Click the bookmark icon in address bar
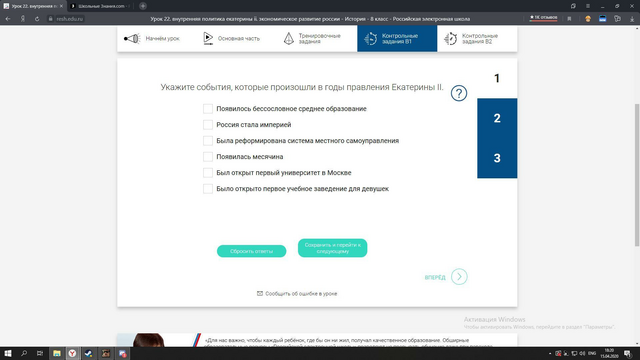This screenshot has height=360, width=640. pyautogui.click(x=569, y=19)
